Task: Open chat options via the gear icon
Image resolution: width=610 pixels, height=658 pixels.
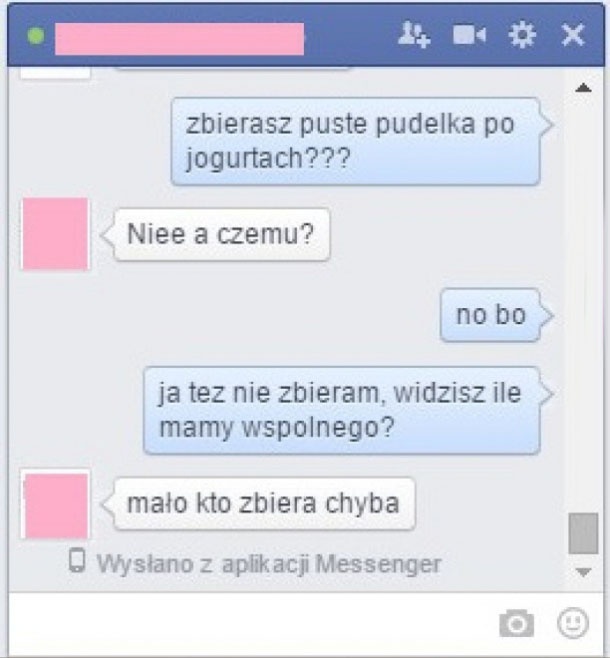Action: [x=522, y=35]
